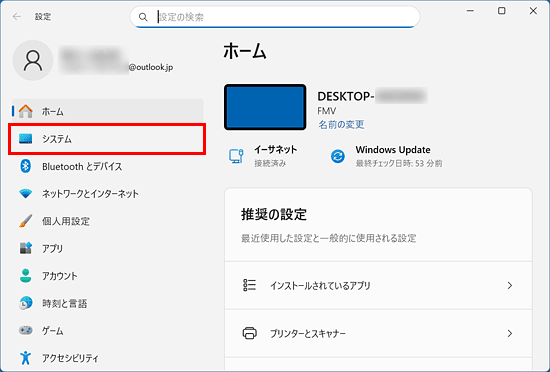Click the network Wi-Fi icon
This screenshot has width=550, height=372.
(25, 194)
